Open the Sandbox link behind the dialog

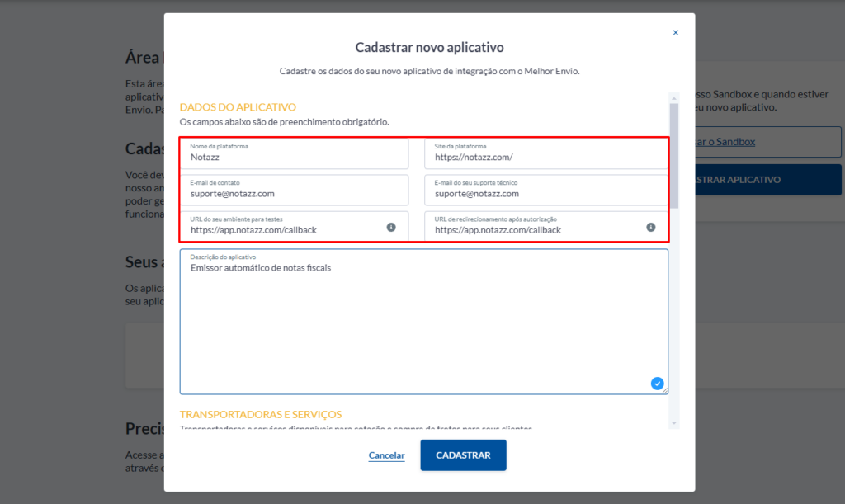pyautogui.click(x=725, y=142)
